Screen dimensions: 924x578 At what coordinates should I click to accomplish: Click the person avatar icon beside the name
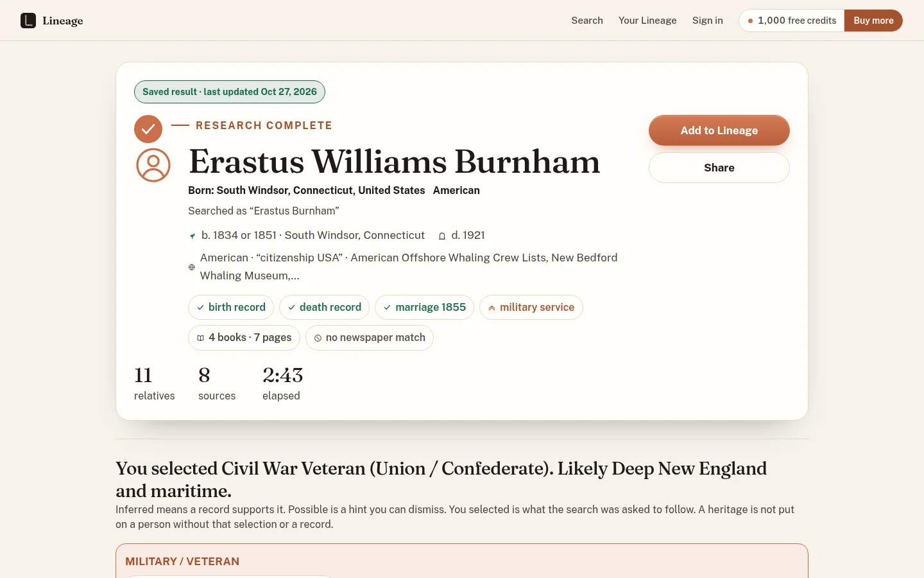click(153, 165)
